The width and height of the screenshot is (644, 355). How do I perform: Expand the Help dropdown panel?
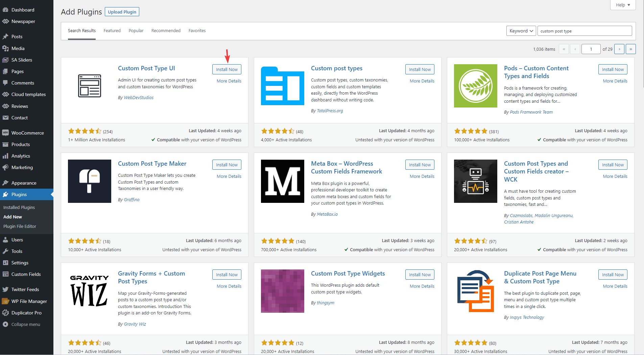click(x=623, y=5)
